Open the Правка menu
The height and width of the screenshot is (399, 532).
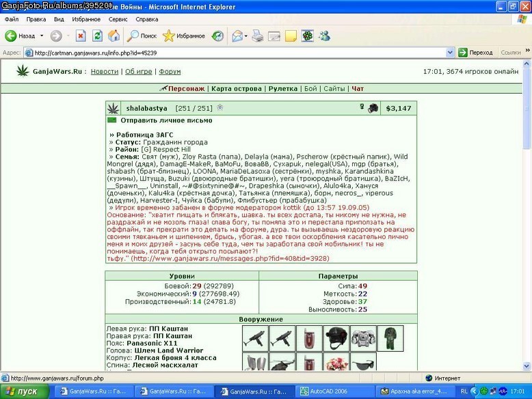click(x=36, y=19)
